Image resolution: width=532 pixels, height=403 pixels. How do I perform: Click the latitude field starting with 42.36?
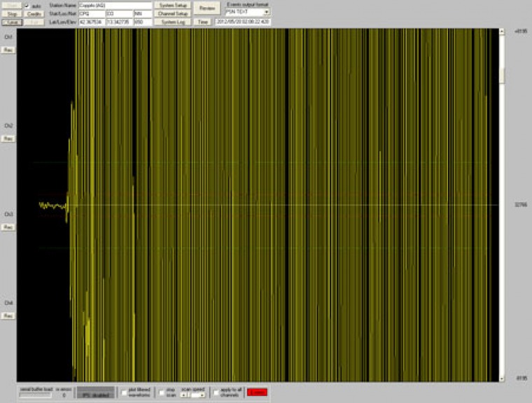pyautogui.click(x=92, y=22)
